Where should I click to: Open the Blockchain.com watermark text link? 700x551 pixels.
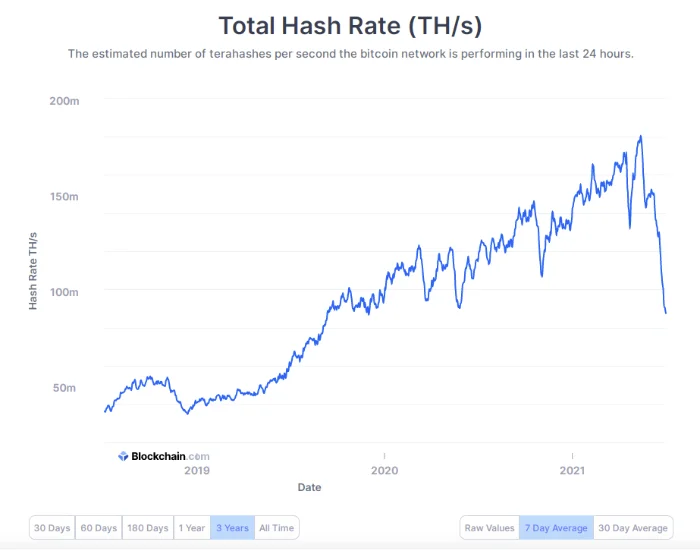coord(169,456)
